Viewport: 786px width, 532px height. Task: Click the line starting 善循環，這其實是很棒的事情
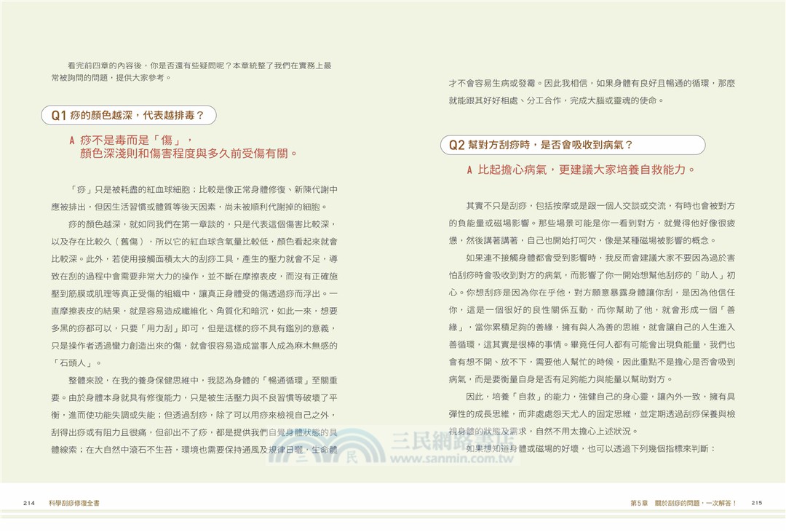592,345
